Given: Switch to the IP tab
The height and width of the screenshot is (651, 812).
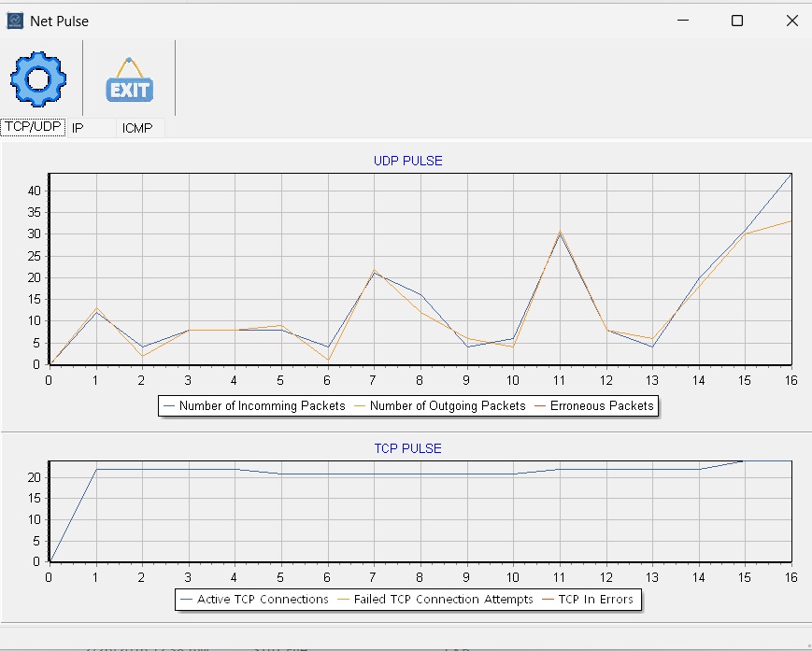Looking at the screenshot, I should (x=79, y=127).
